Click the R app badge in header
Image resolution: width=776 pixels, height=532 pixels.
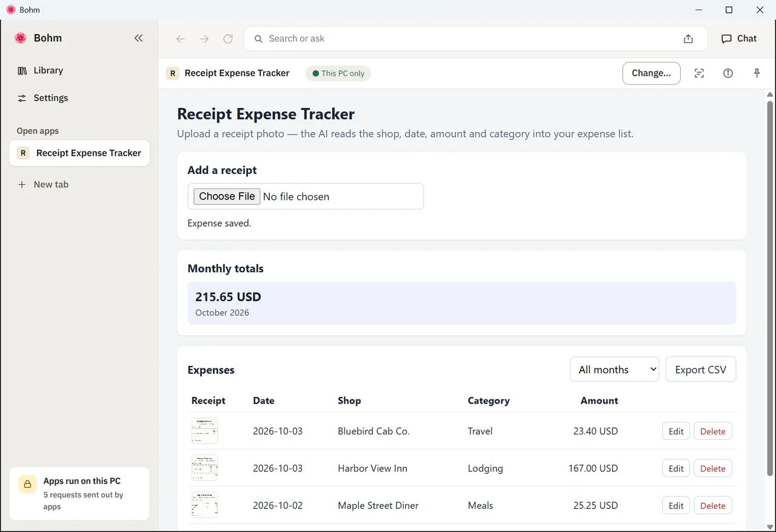click(x=173, y=73)
